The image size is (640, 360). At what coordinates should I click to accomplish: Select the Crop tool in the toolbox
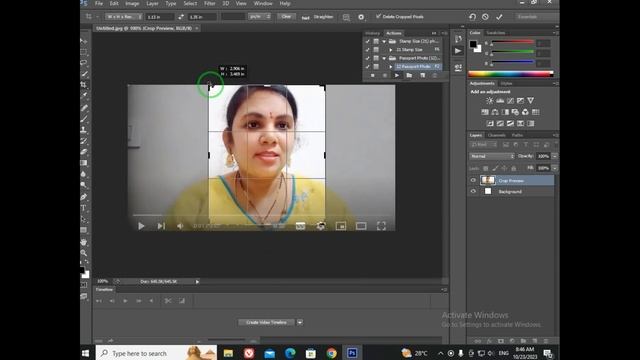[84, 84]
